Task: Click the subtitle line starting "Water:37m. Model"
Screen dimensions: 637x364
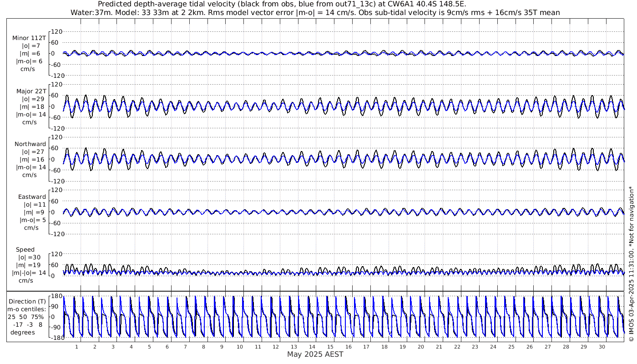Action: coord(315,12)
